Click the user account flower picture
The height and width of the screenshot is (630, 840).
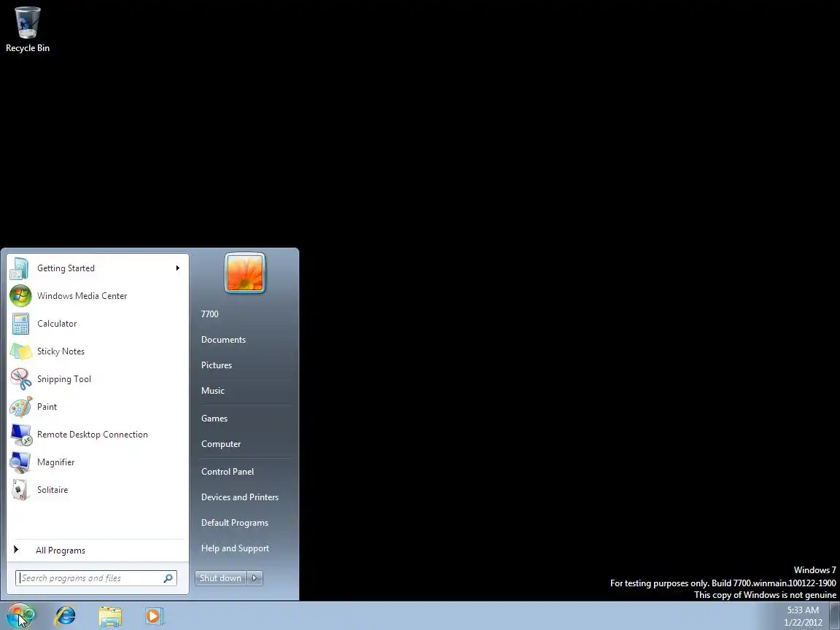(x=245, y=273)
